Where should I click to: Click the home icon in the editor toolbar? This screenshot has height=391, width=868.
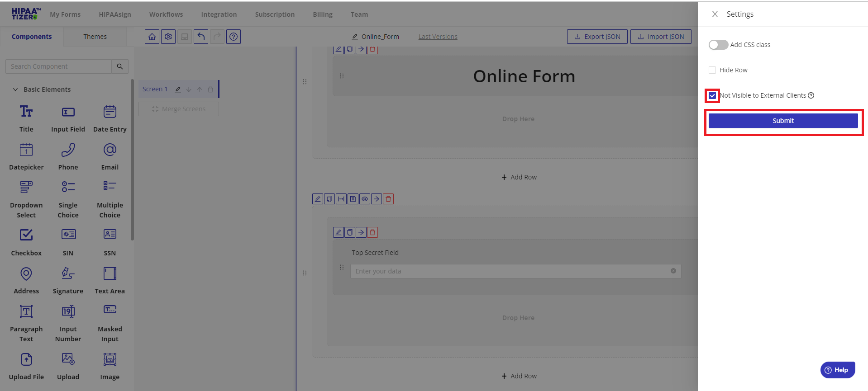(152, 37)
